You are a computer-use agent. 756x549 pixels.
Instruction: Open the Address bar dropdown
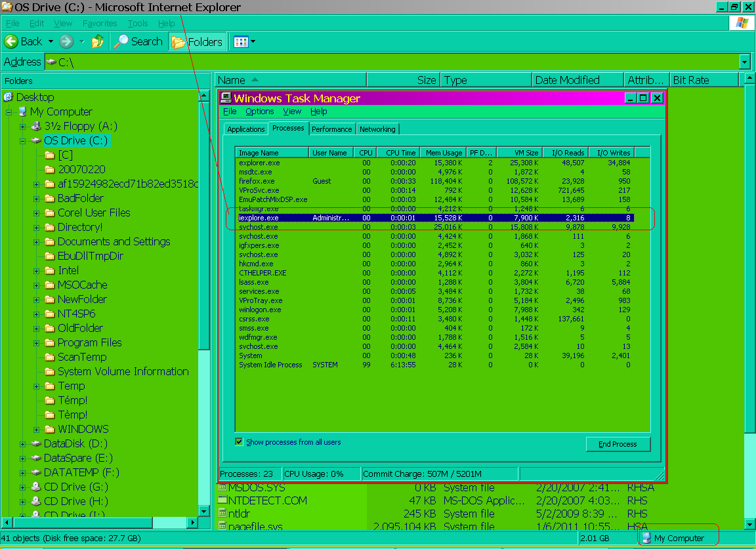[744, 62]
